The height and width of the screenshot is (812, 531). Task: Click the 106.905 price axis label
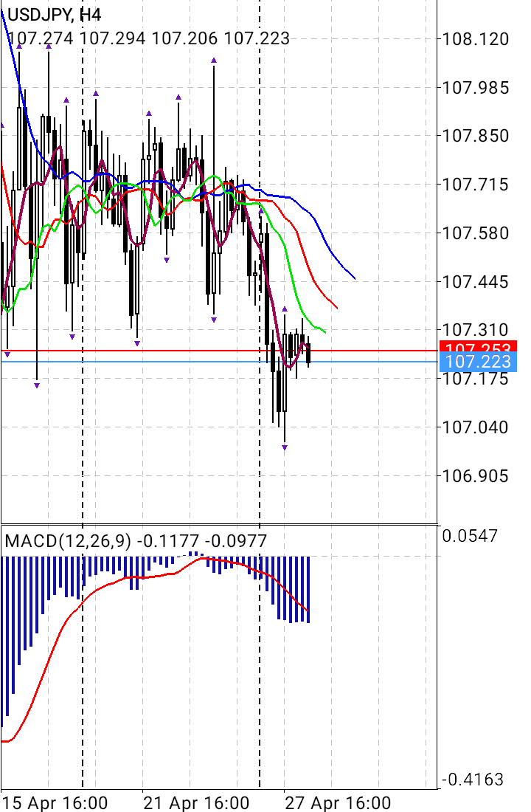pyautogui.click(x=475, y=476)
